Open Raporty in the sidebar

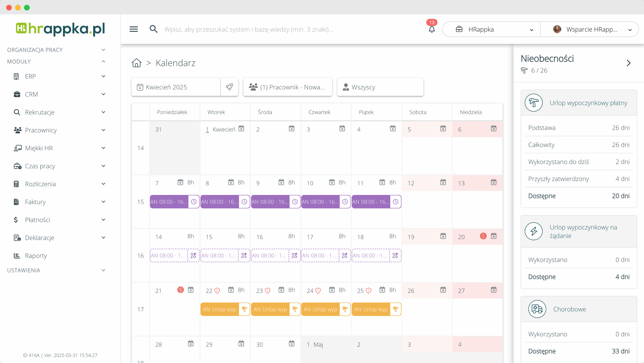[36, 255]
